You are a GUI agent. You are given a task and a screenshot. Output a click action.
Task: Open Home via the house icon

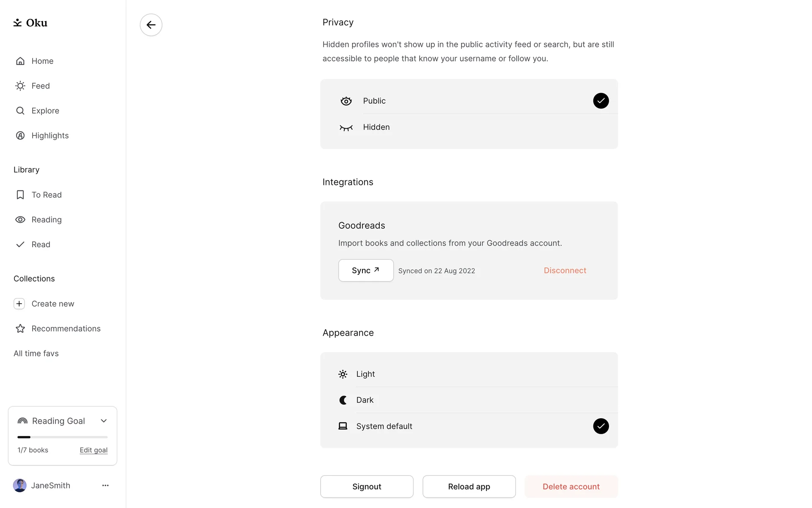(x=20, y=61)
